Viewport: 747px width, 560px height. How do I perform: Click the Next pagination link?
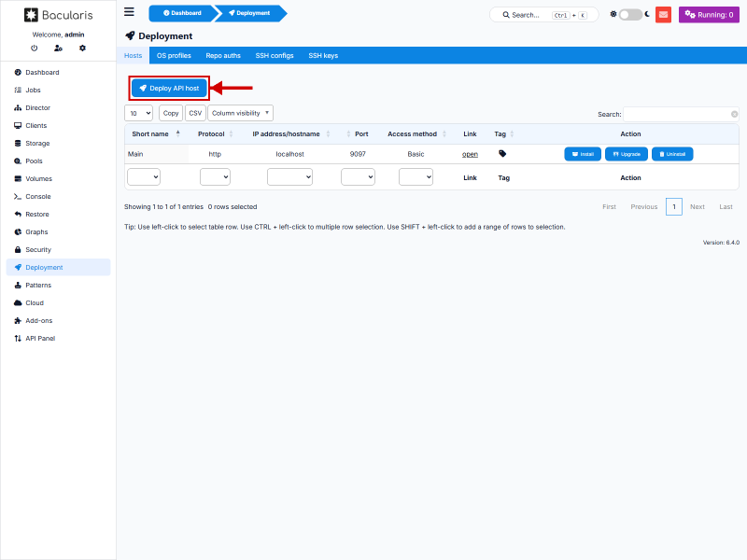point(698,206)
